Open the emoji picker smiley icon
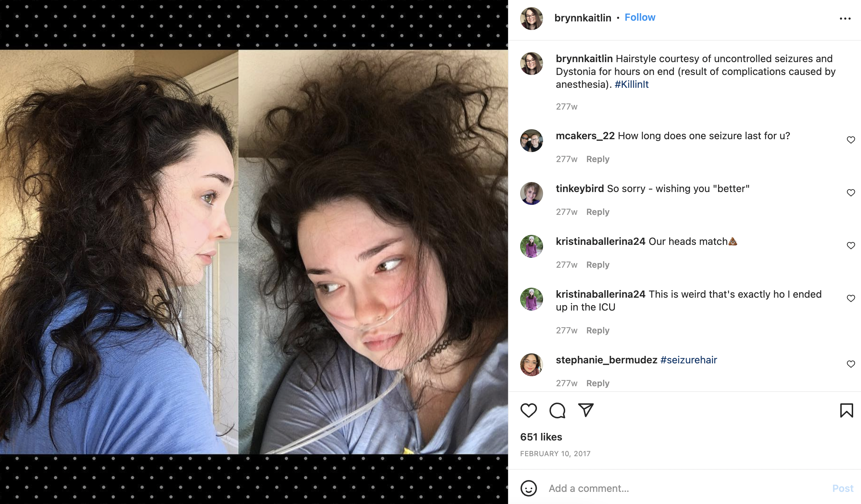This screenshot has width=861, height=504. coord(528,488)
